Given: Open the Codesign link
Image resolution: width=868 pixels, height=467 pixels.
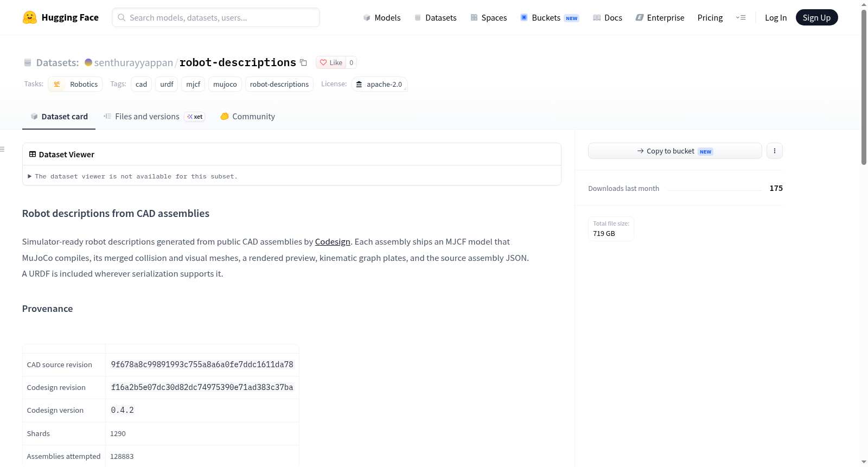Looking at the screenshot, I should pyautogui.click(x=333, y=242).
